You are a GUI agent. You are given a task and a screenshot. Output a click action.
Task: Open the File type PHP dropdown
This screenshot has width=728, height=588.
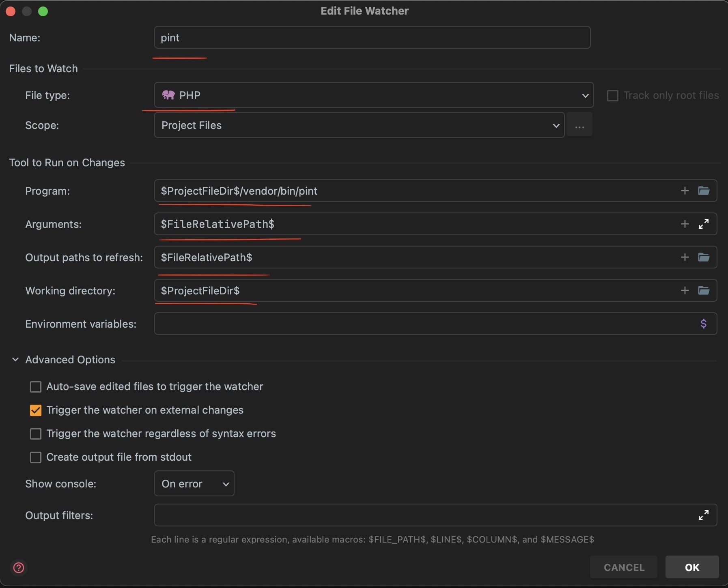tap(374, 95)
